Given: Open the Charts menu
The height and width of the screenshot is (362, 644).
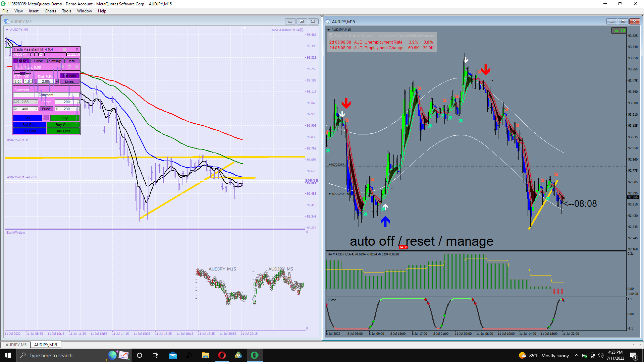Looking at the screenshot, I should pos(50,11).
